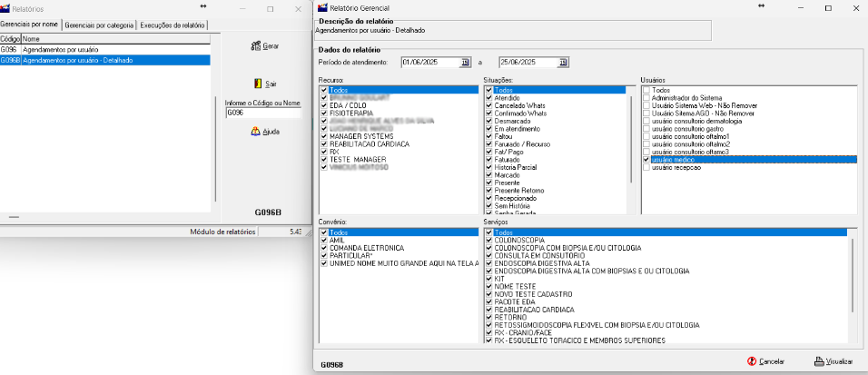The width and height of the screenshot is (868, 375).
Task: Toggle PARTICULAR* convênio checkbox
Action: 324,256
